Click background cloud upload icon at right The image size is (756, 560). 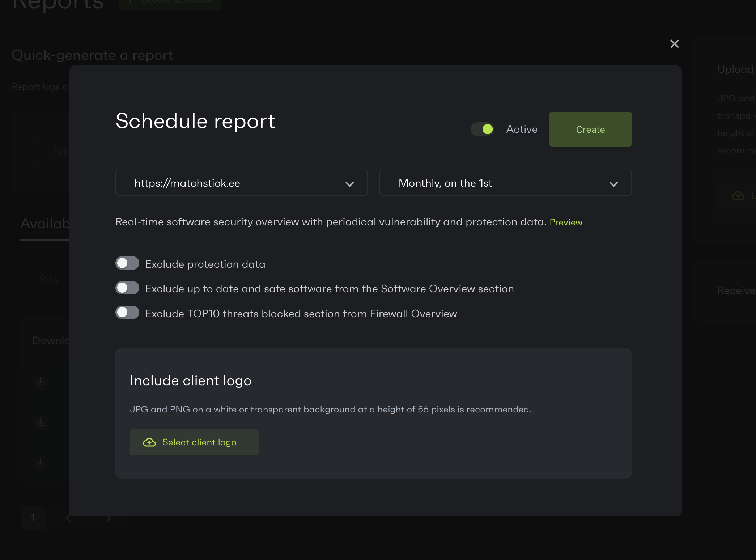point(738,196)
